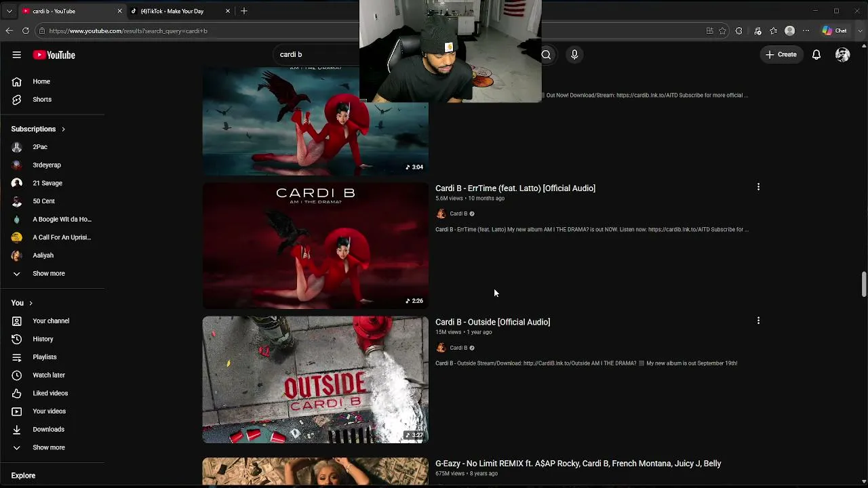Visit Cardi B channel under ErrTime video
The image size is (868, 488).
pyautogui.click(x=458, y=214)
